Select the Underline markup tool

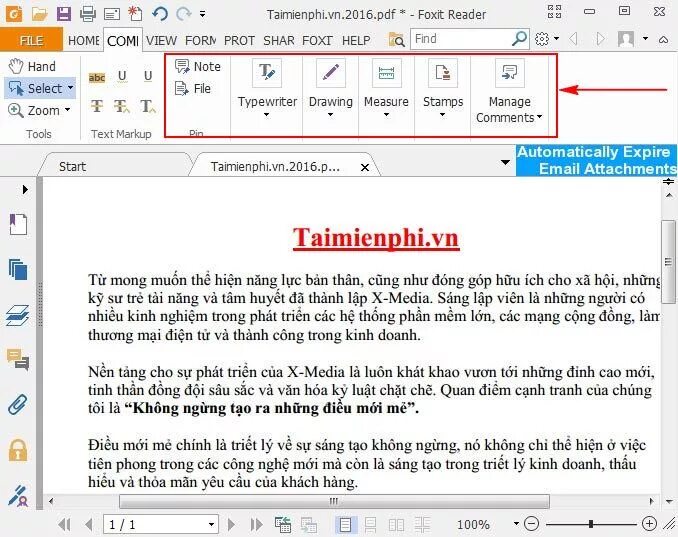pyautogui.click(x=148, y=77)
